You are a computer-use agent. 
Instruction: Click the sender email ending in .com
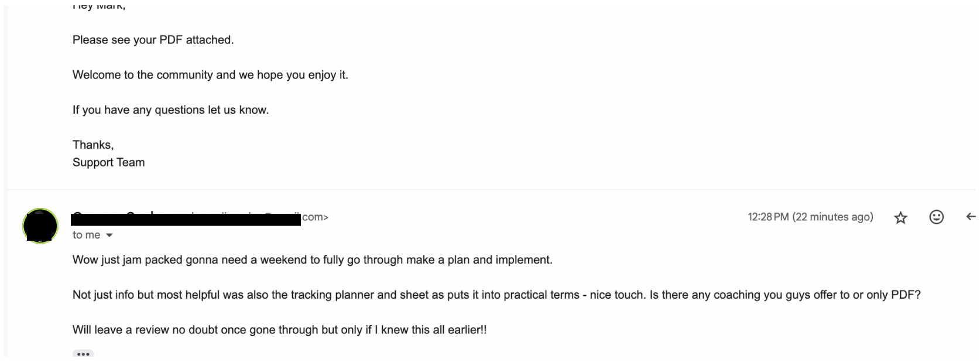tap(314, 217)
